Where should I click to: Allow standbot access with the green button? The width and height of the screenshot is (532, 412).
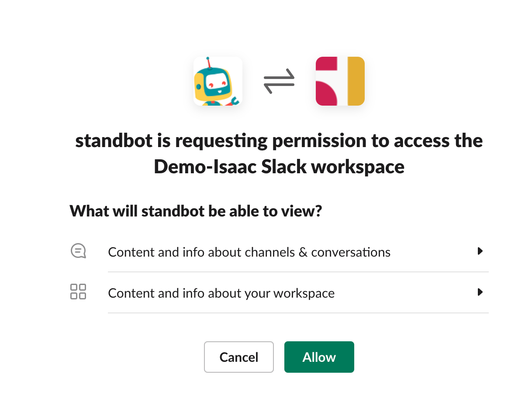319,357
